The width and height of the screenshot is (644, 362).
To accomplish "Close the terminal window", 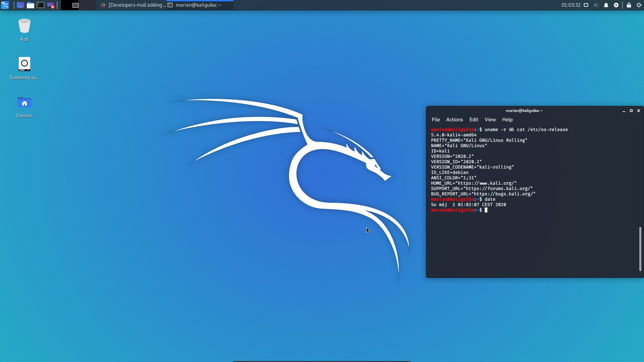I will 639,111.
